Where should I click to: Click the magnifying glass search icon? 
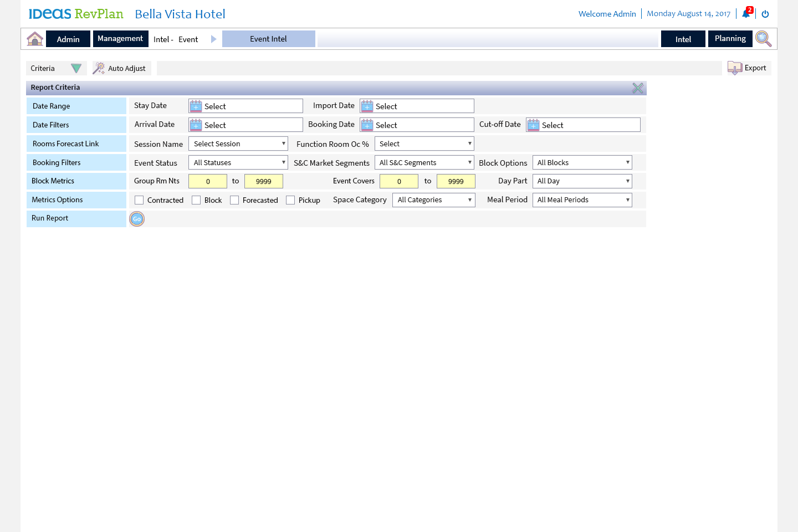763,39
